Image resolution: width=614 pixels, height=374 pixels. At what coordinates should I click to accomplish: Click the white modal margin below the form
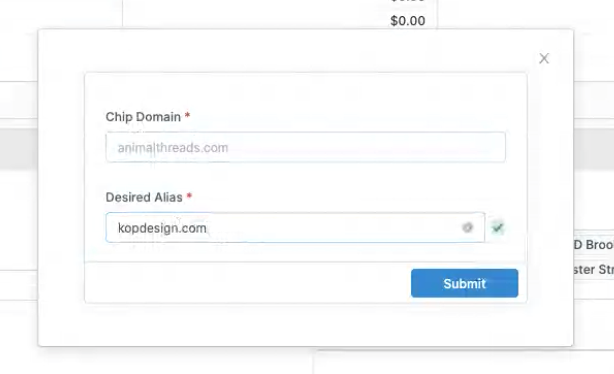click(305, 324)
